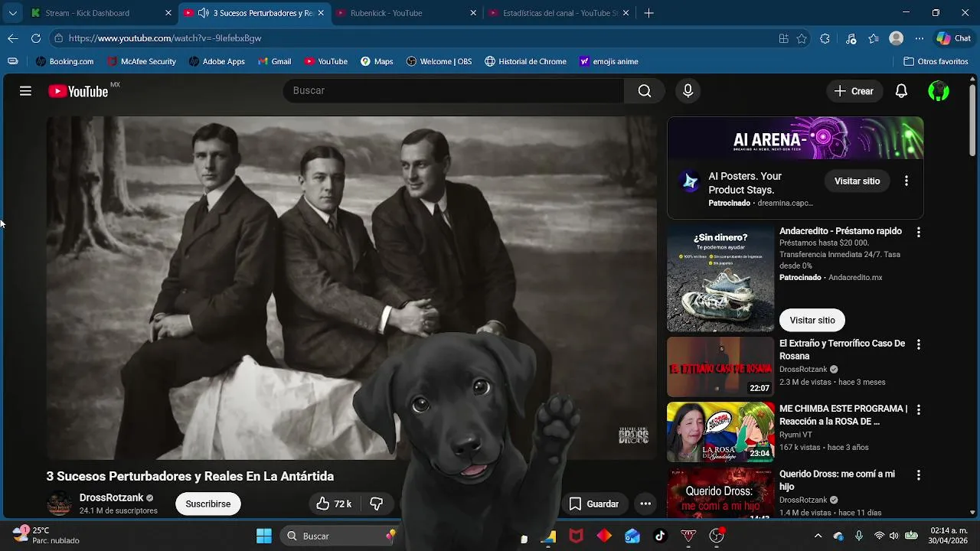Open the Adobe Apps bookmark
The height and width of the screenshot is (551, 980).
tap(217, 61)
